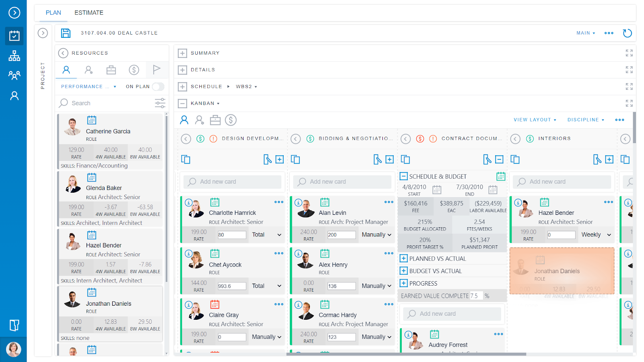Save the project with the disk icon
This screenshot has width=644, height=362.
coord(66,33)
